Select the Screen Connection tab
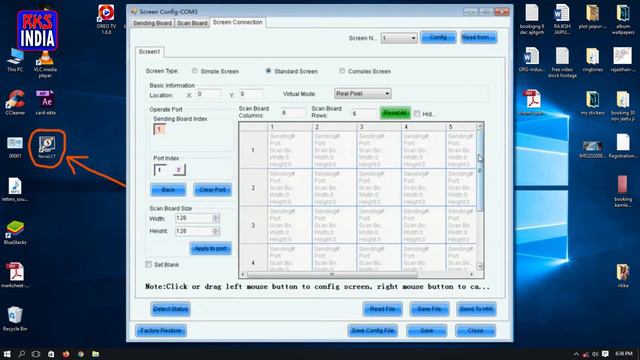 coord(238,22)
